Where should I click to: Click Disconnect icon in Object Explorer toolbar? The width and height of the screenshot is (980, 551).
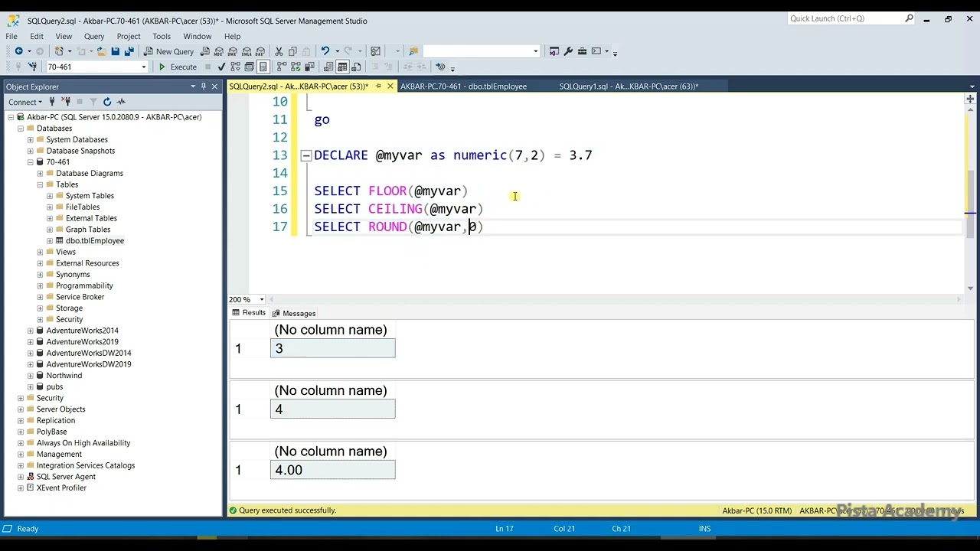tap(66, 102)
